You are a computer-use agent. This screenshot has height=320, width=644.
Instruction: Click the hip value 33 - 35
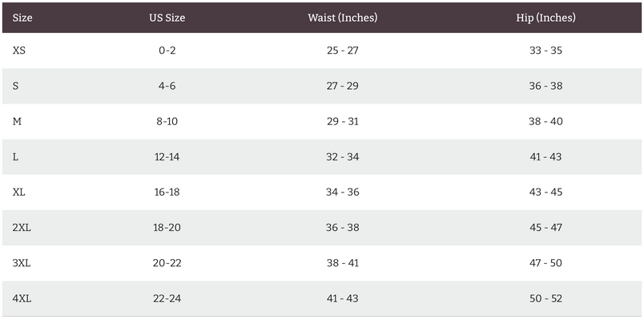click(x=545, y=51)
